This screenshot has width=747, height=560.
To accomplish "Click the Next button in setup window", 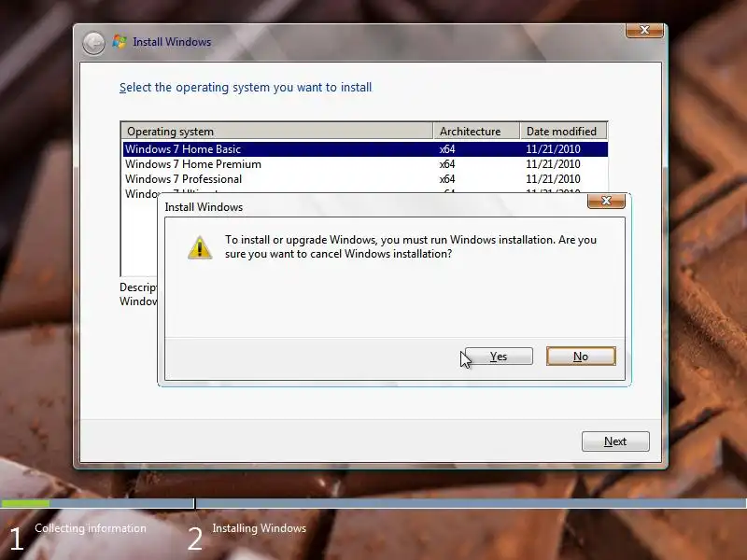I will click(615, 441).
